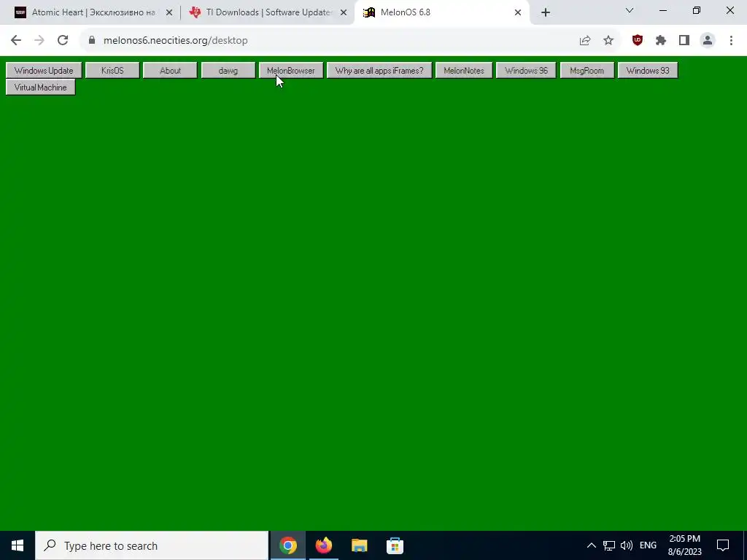Viewport: 747px width, 560px height.
Task: Click the taskbar search box
Action: pyautogui.click(x=152, y=545)
